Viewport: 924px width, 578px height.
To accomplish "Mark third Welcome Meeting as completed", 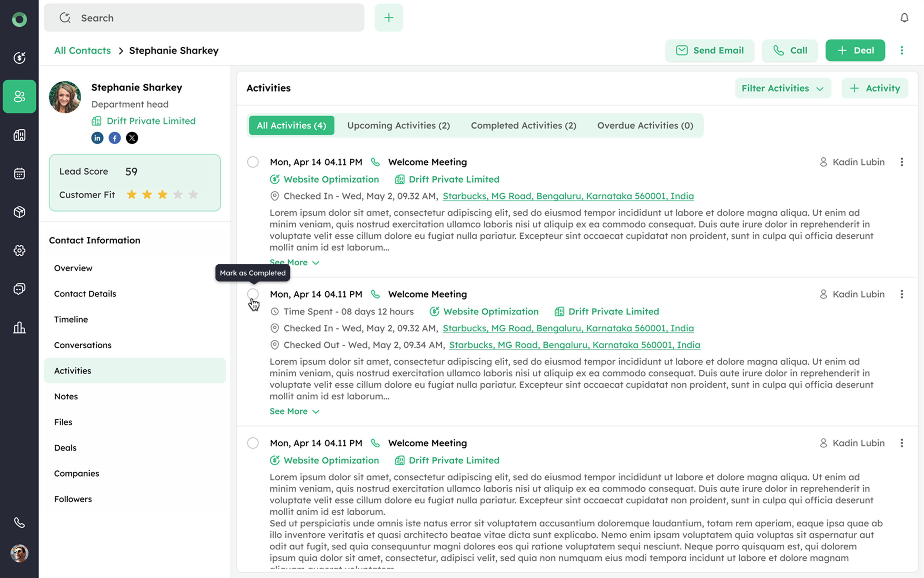I will tap(253, 443).
